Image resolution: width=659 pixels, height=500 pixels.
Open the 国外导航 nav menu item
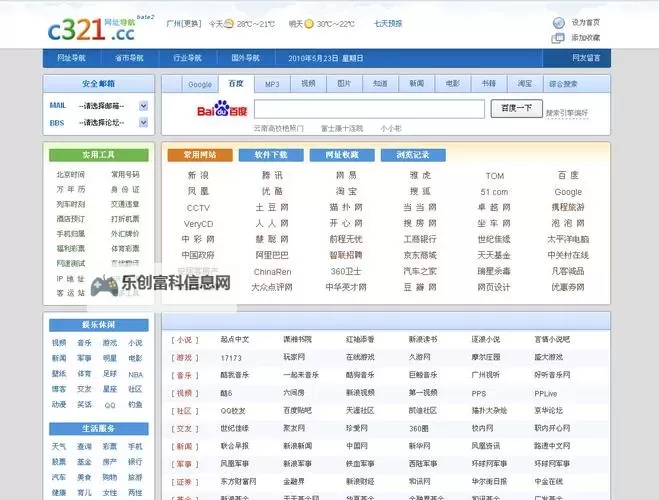pos(245,58)
